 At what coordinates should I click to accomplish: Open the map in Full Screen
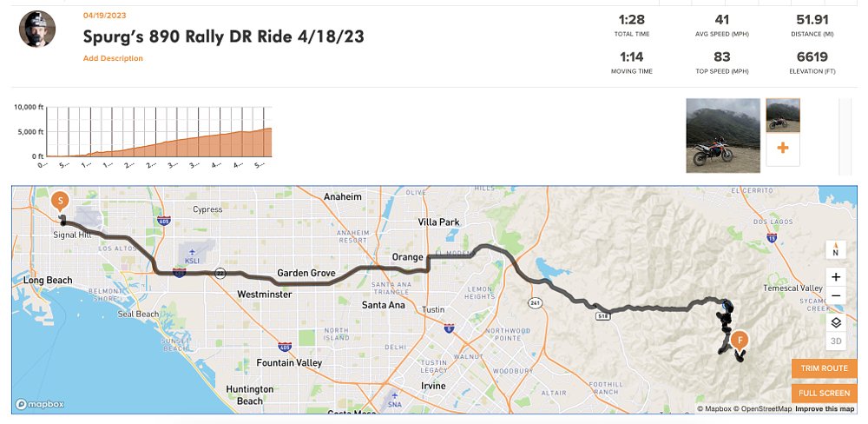click(824, 393)
